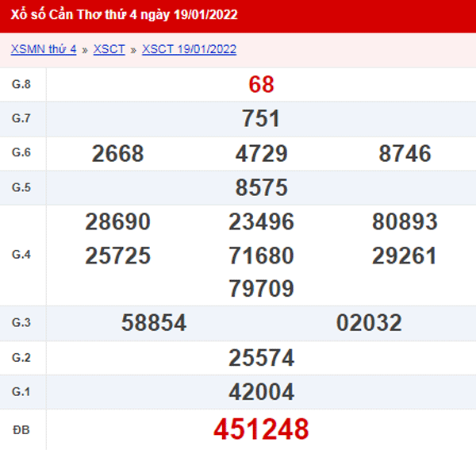
Task: Click the G.5 row label
Action: point(21,187)
